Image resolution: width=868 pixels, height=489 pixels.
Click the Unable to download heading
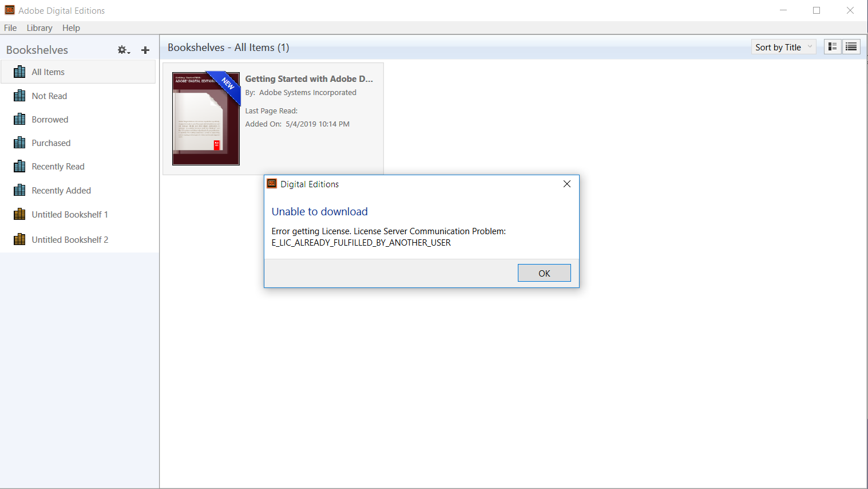(319, 211)
